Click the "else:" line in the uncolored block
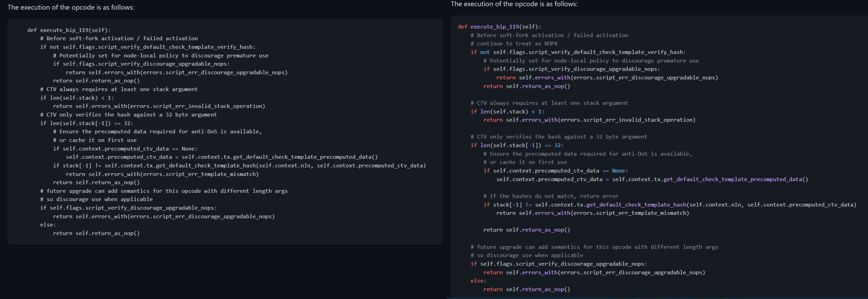This screenshot has height=299, width=868. pos(48,225)
